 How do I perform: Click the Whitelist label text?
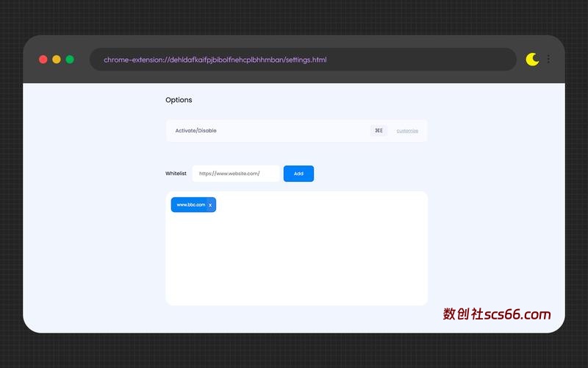(176, 174)
